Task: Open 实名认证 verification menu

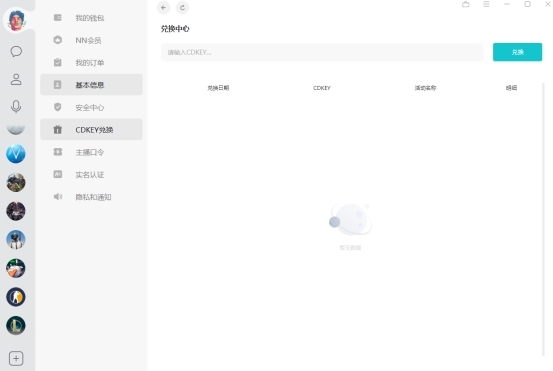Action: click(91, 175)
